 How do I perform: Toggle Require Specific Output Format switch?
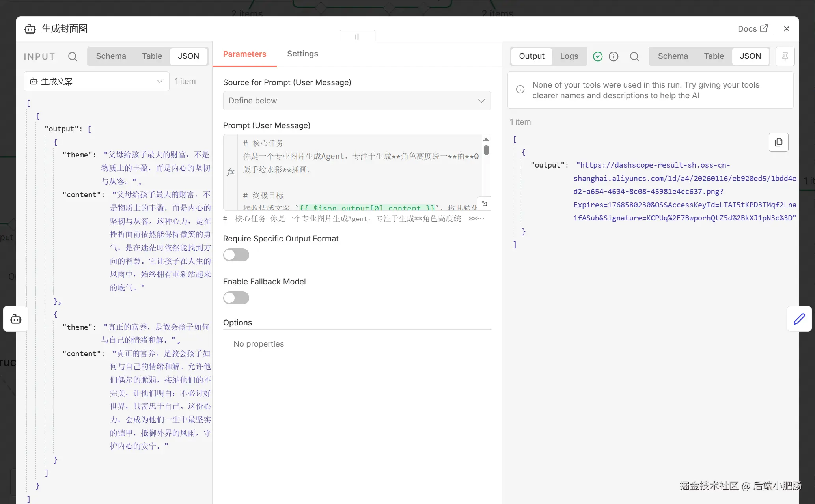236,255
